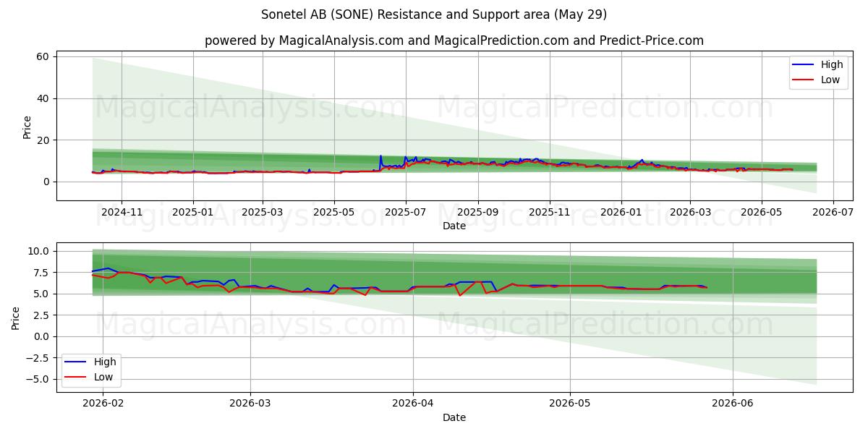868x434 pixels.
Task: Click bottom chart x-axis tick '2026-02'
Action: 103,403
